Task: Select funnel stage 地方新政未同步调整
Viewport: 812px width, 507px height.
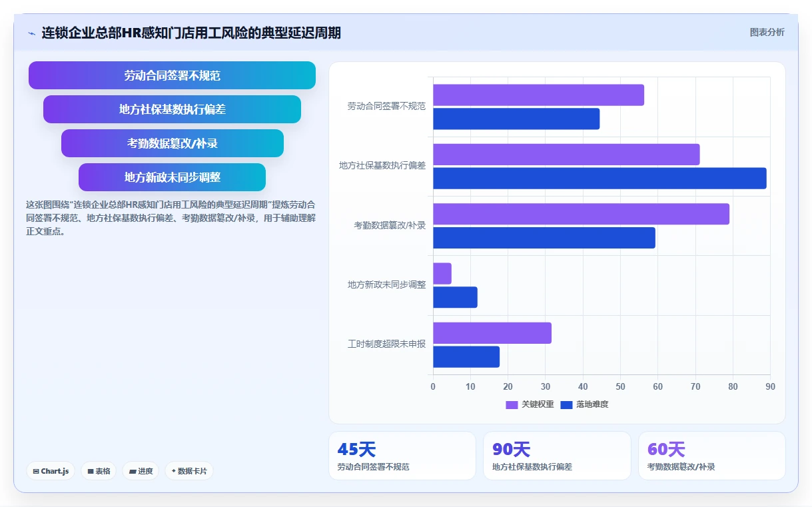Action: click(172, 177)
